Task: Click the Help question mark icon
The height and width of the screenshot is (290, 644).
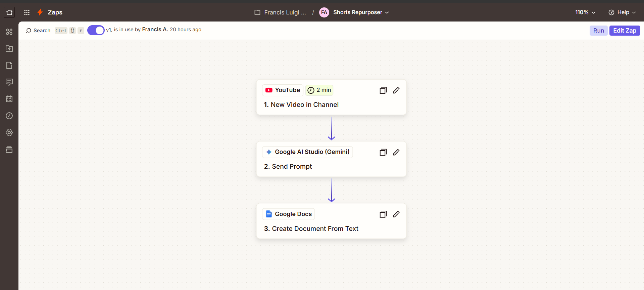Action: click(x=611, y=12)
